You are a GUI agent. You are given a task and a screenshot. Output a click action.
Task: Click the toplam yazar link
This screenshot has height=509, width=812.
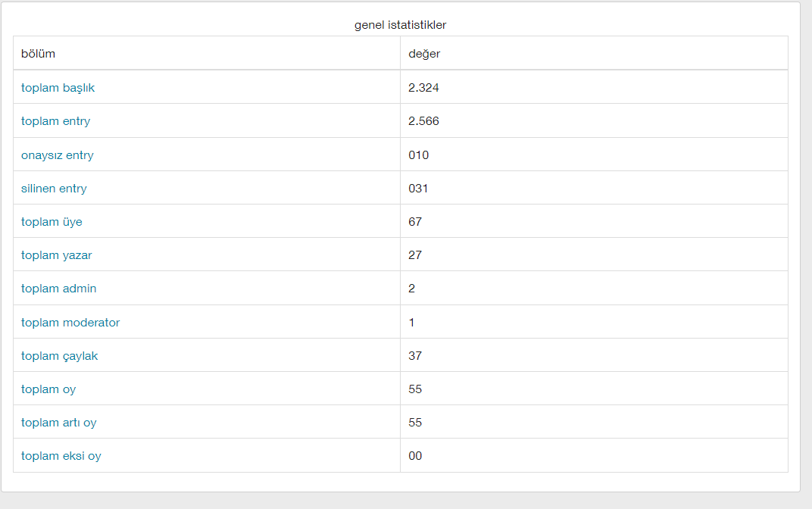(56, 254)
